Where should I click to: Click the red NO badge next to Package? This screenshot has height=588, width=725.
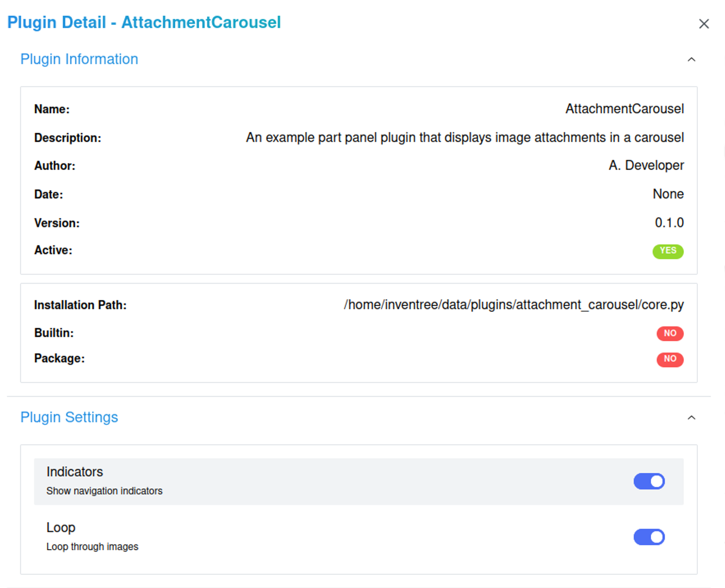tap(670, 359)
